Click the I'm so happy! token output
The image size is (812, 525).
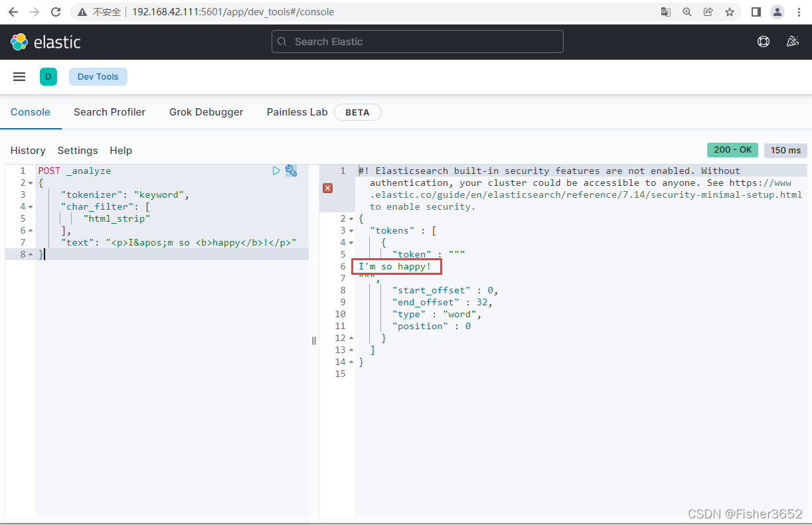click(395, 266)
